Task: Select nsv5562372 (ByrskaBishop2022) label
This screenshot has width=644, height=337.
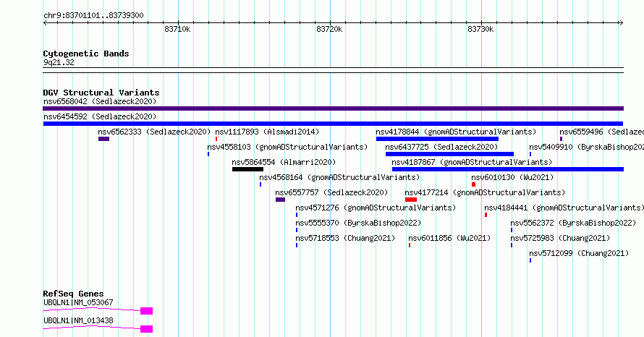Action: click(x=573, y=223)
